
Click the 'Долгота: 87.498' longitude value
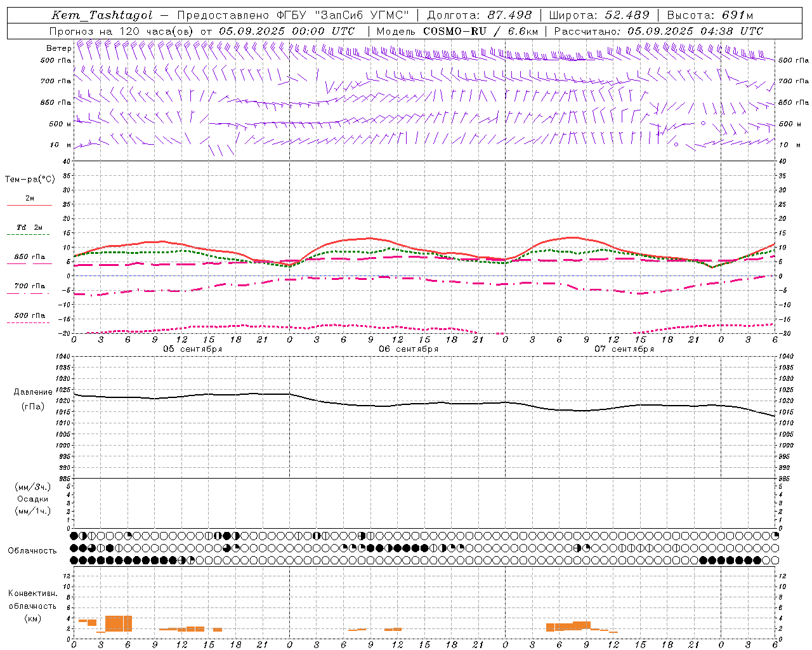480,15
